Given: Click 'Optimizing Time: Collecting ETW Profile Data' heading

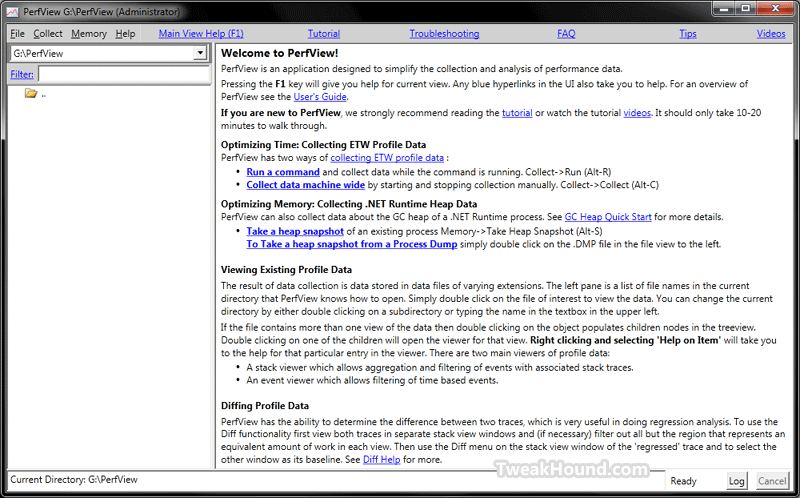Looking at the screenshot, I should pyautogui.click(x=323, y=144).
